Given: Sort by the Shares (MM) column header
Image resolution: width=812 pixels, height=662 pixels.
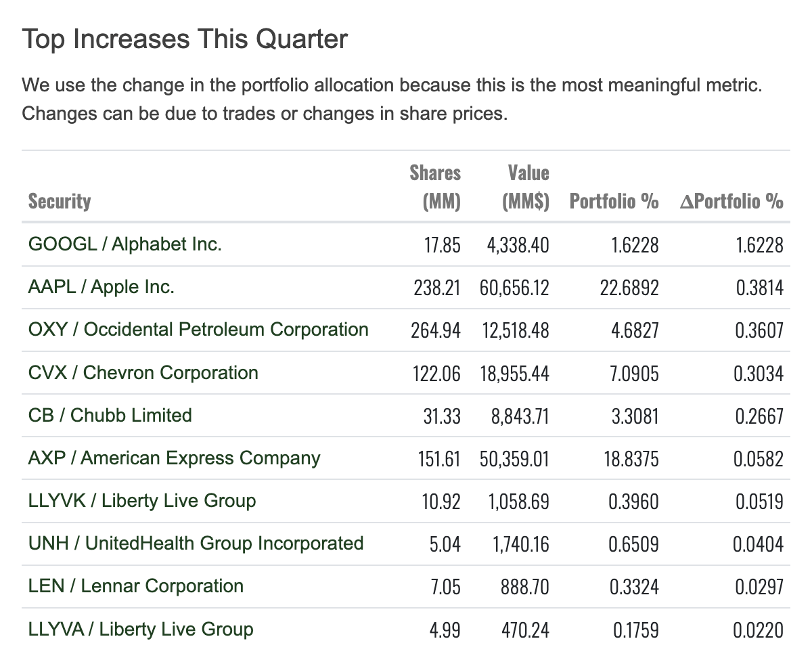Looking at the screenshot, I should coord(436,187).
